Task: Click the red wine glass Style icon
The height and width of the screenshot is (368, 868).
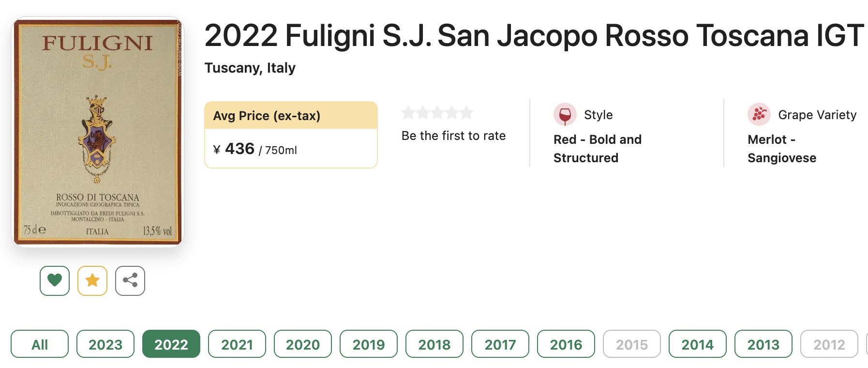Action: pos(565,115)
